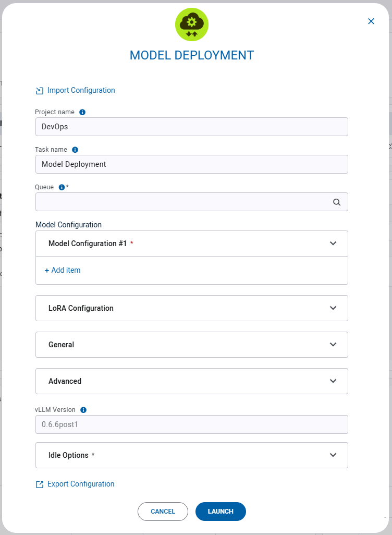Expand the LoRA Configuration section
This screenshot has height=535, width=392.
[333, 308]
